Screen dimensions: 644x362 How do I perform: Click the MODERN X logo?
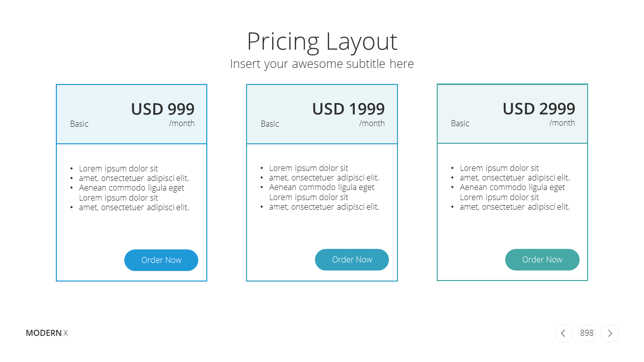click(x=47, y=333)
